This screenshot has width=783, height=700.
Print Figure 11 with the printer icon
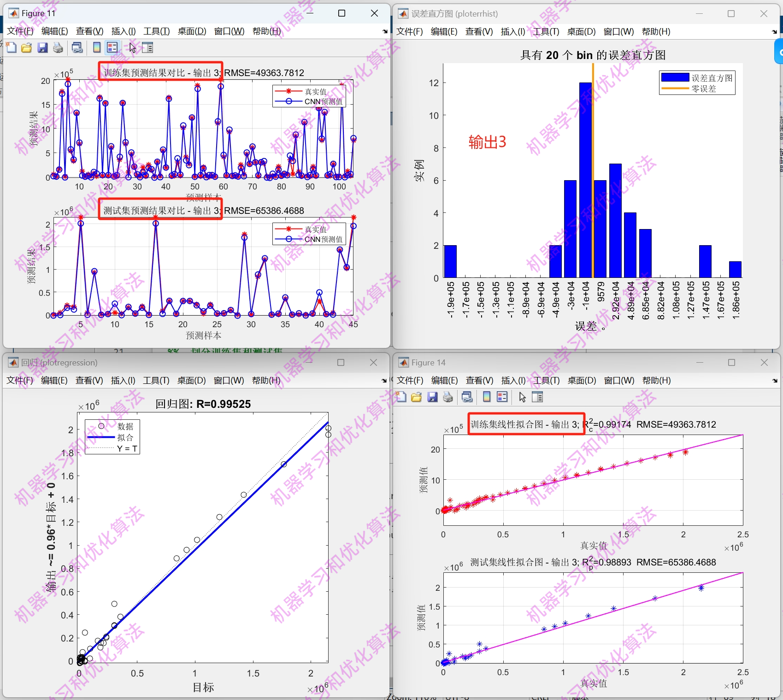(x=58, y=47)
